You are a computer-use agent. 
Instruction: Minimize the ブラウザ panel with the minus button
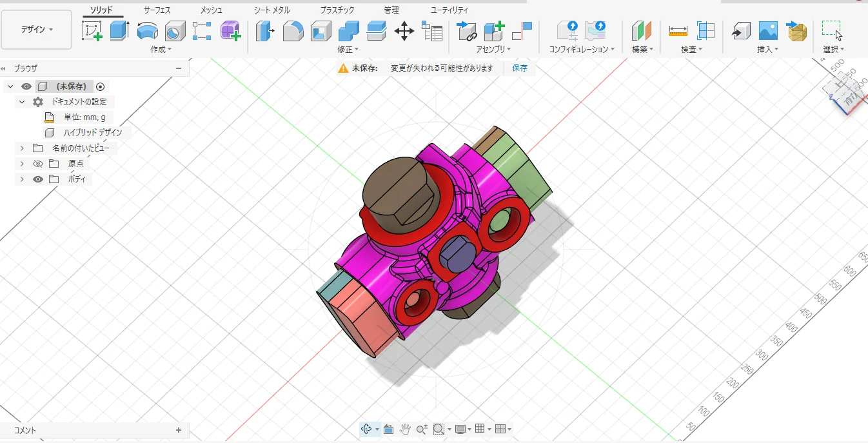click(x=179, y=68)
